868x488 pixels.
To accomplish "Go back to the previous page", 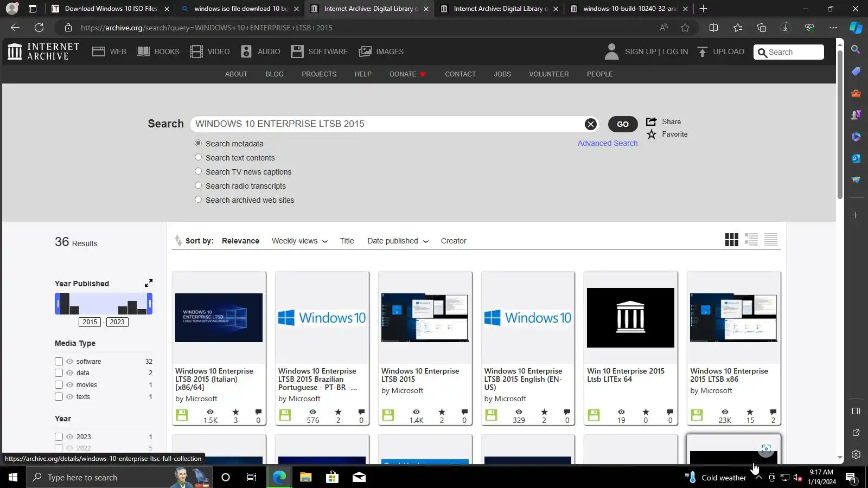I will [15, 28].
